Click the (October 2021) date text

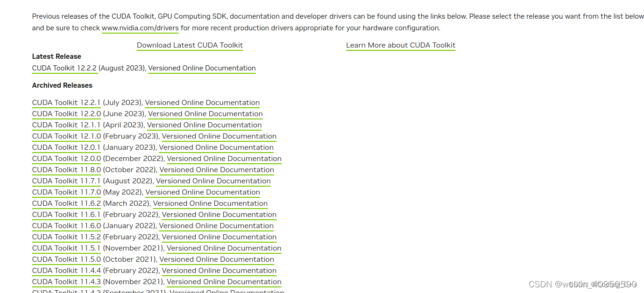pos(130,259)
